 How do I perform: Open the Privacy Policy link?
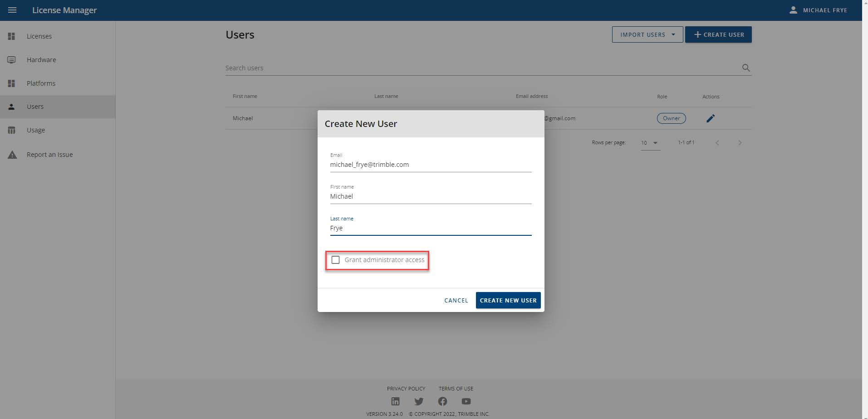pos(406,389)
